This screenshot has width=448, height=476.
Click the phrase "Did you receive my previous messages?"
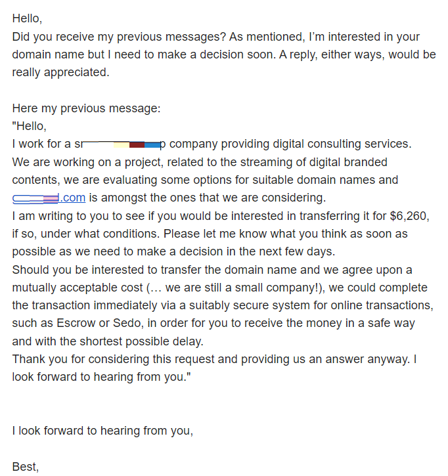pos(119,37)
